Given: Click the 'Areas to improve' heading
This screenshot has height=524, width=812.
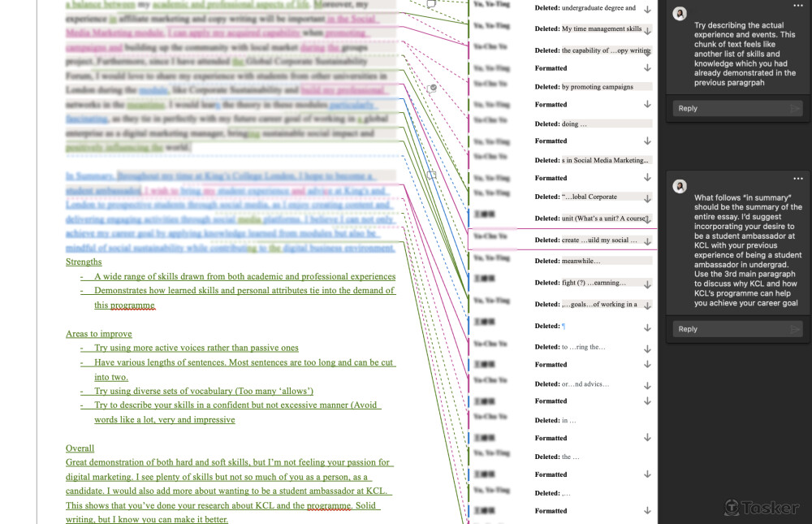Looking at the screenshot, I should tap(98, 334).
